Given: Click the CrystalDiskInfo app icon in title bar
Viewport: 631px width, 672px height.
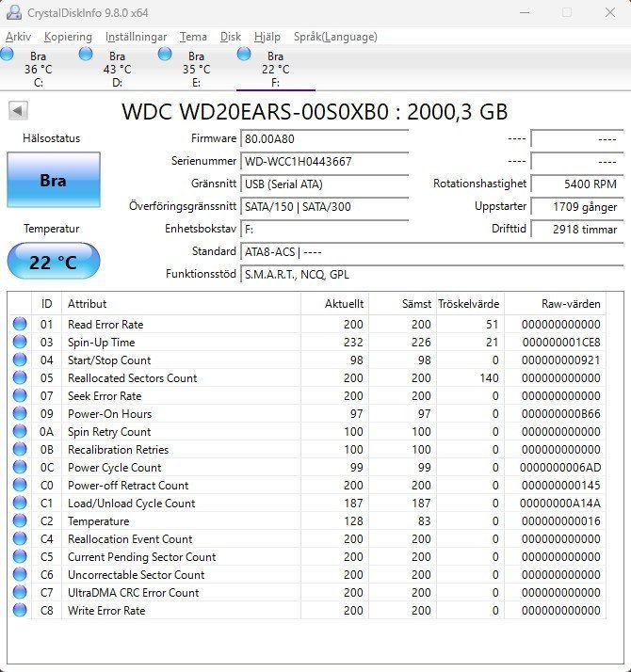Looking at the screenshot, I should pyautogui.click(x=13, y=12).
